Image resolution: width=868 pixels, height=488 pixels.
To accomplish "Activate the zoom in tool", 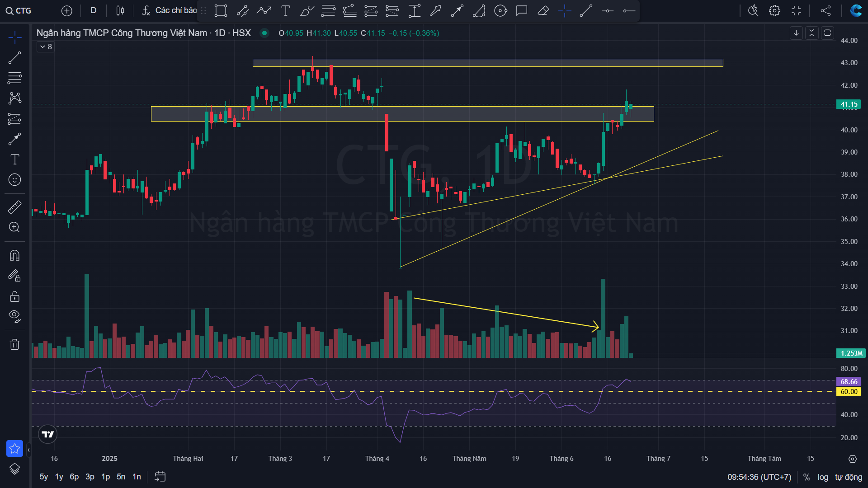I will [14, 227].
